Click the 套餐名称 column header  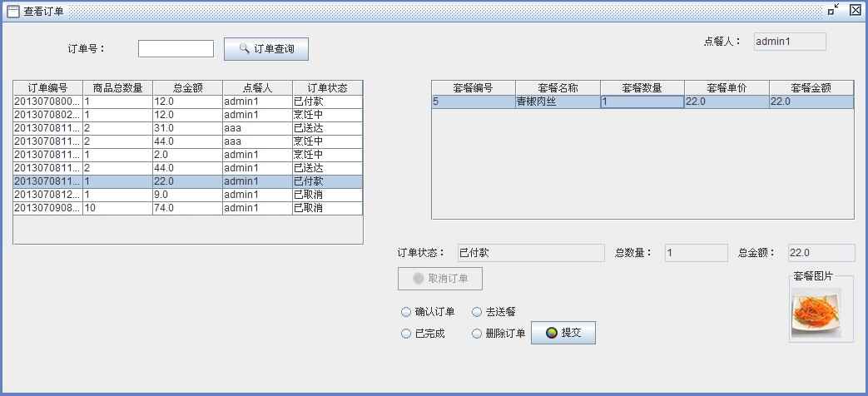[558, 88]
